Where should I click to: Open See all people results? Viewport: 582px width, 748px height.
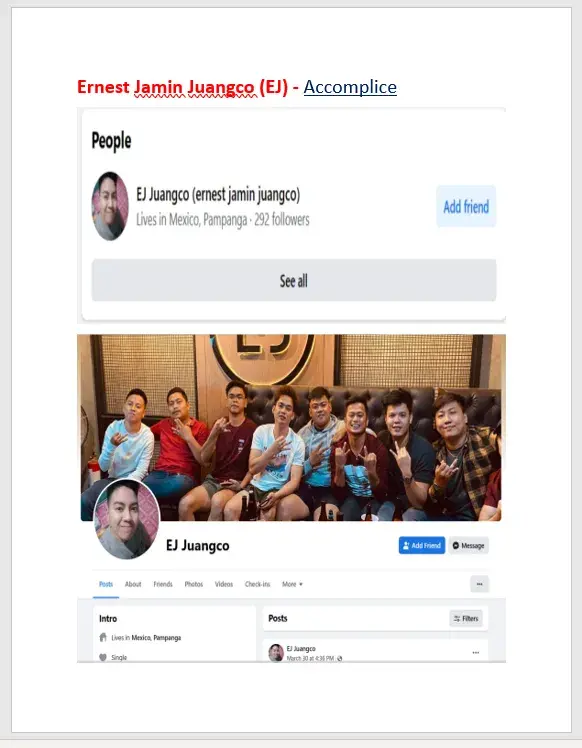tap(294, 280)
